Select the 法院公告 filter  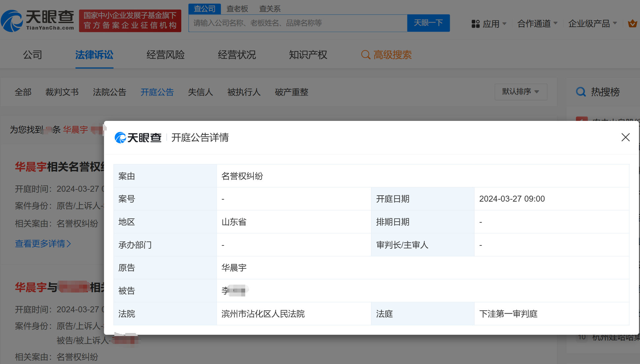[109, 92]
